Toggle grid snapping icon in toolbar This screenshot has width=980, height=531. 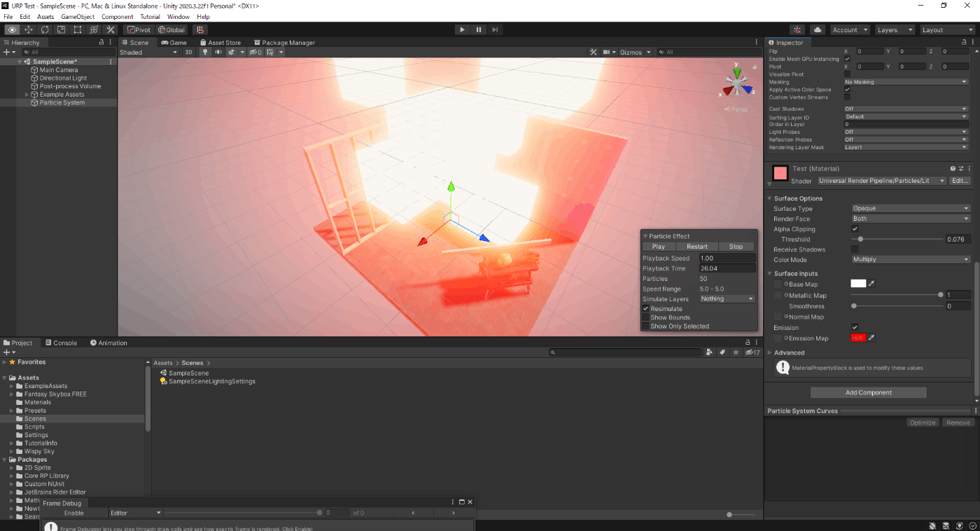click(200, 30)
